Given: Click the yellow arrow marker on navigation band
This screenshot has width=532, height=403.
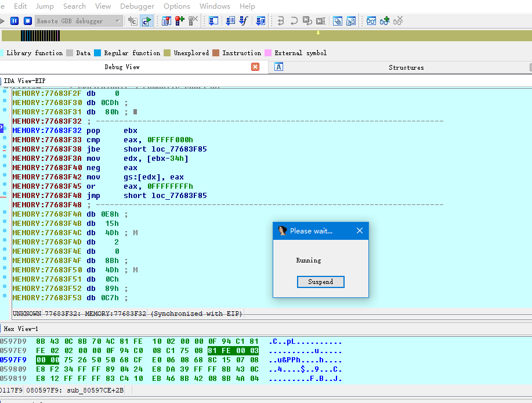Looking at the screenshot, I should [x=319, y=33].
